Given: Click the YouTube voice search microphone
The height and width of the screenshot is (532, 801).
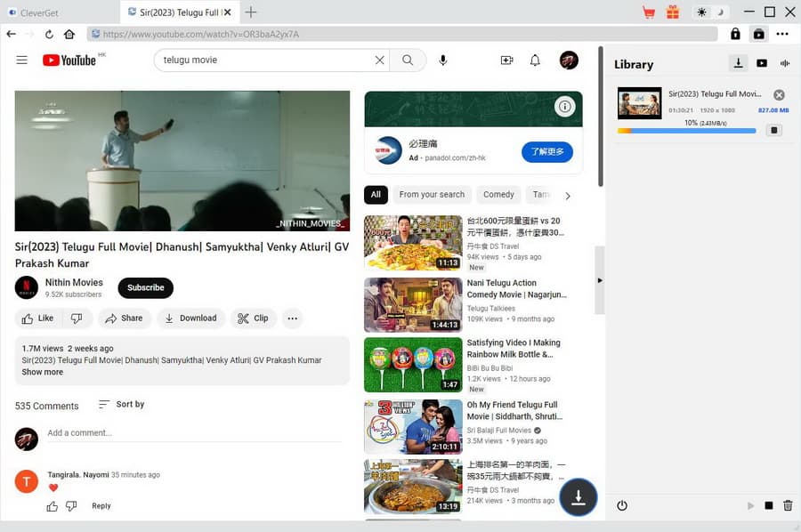Looking at the screenshot, I should (443, 60).
